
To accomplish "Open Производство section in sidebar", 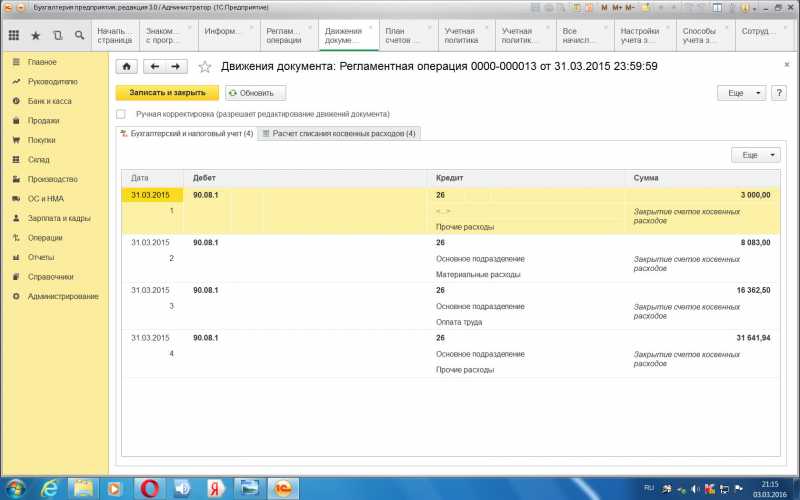I will pyautogui.click(x=53, y=179).
